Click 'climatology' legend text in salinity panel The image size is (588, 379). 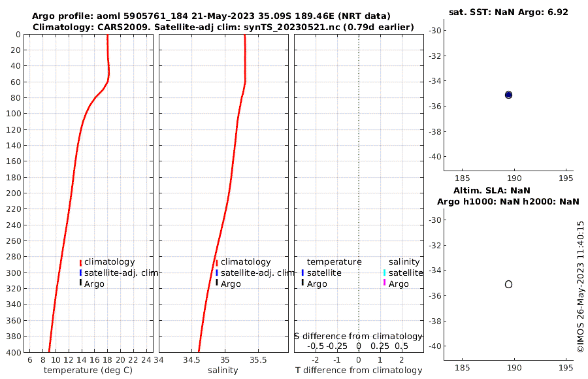coord(246,262)
